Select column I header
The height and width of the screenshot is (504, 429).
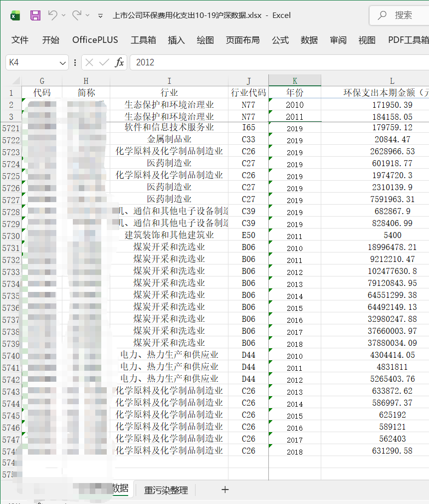tap(169, 81)
